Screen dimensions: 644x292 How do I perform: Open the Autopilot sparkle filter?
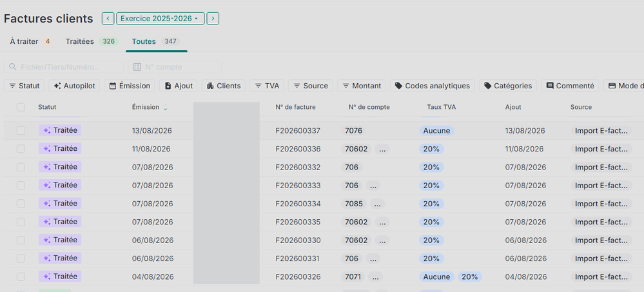[x=74, y=86]
